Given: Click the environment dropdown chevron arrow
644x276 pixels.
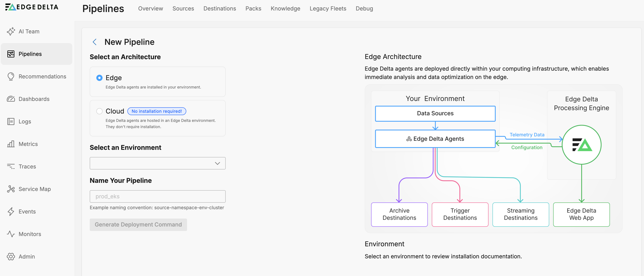Looking at the screenshot, I should pyautogui.click(x=217, y=163).
